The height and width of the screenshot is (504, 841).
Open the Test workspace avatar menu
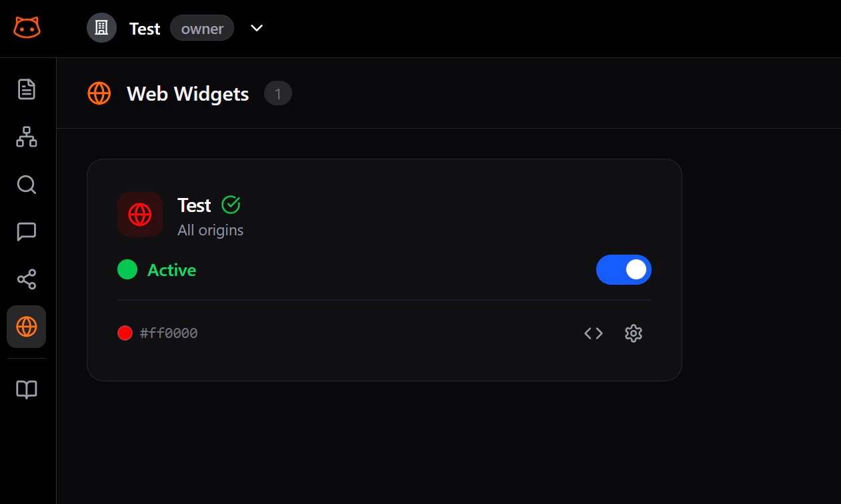pyautogui.click(x=101, y=28)
